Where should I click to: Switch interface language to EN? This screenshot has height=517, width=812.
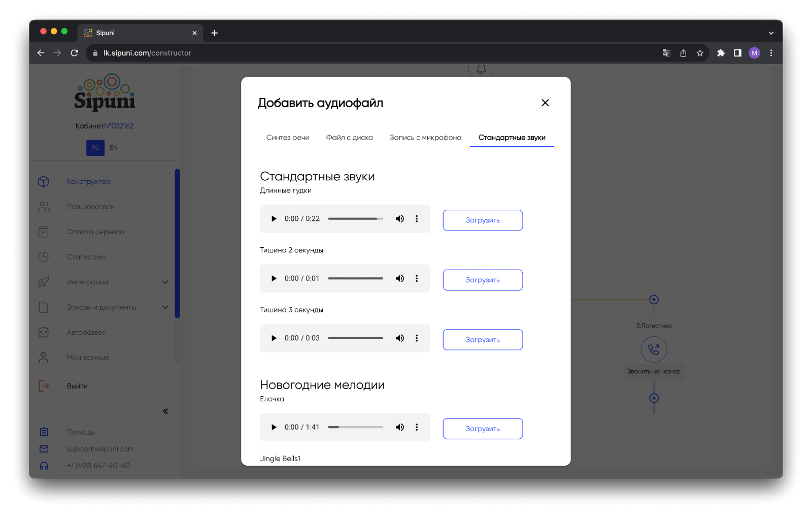click(x=114, y=148)
